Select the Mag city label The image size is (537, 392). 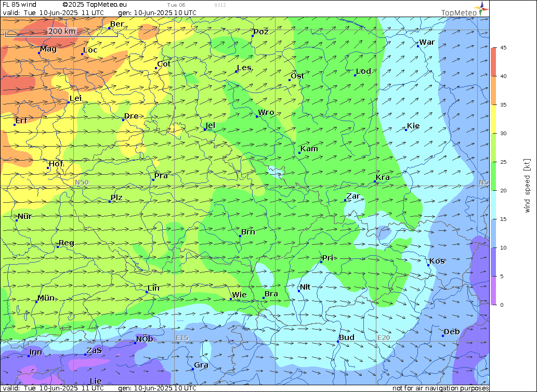coord(48,49)
